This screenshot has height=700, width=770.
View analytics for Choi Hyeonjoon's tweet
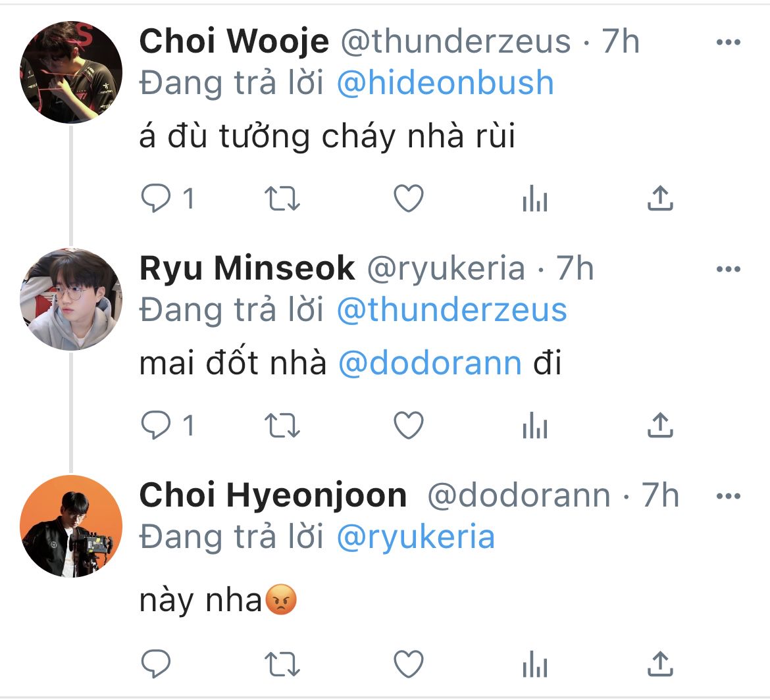(x=534, y=664)
